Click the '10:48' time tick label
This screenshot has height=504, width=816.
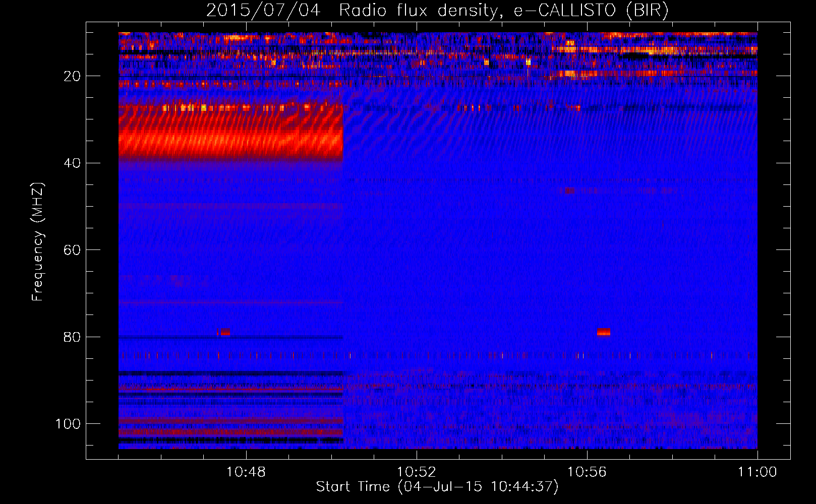[x=246, y=472]
